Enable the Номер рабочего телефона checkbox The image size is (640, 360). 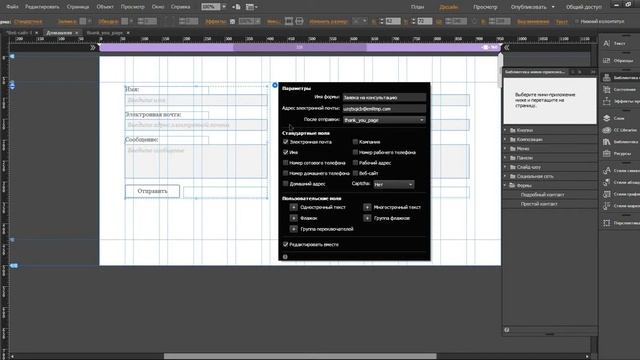pyautogui.click(x=355, y=152)
